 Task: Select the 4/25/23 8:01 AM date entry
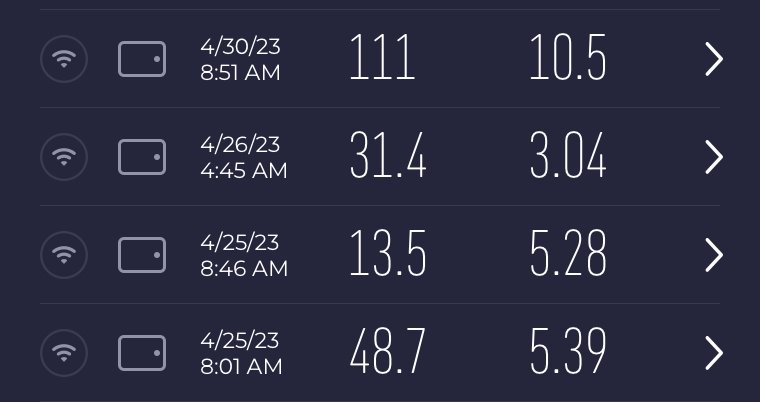pos(240,353)
